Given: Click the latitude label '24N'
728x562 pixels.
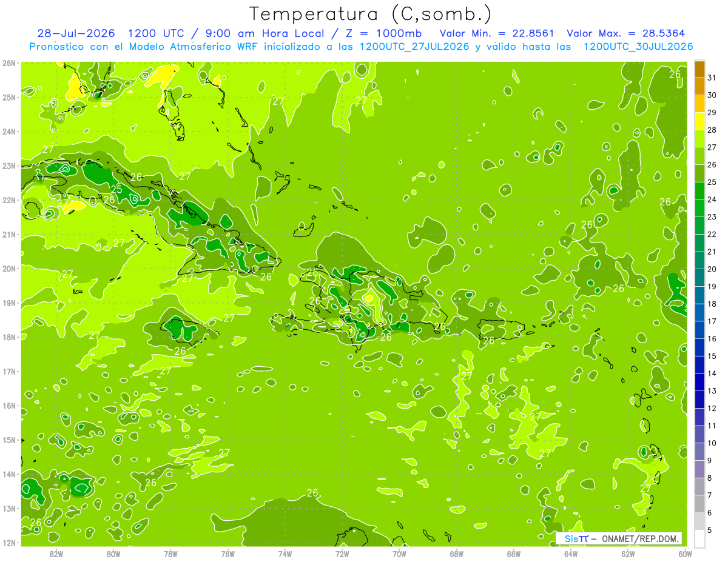Looking at the screenshot, I should point(9,132).
